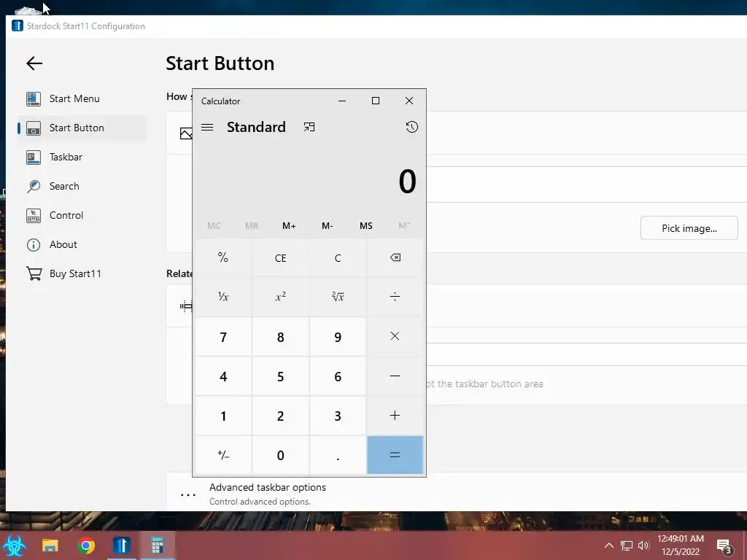Viewport: 747px width, 560px height.
Task: Open Calculator history panel
Action: (x=411, y=127)
